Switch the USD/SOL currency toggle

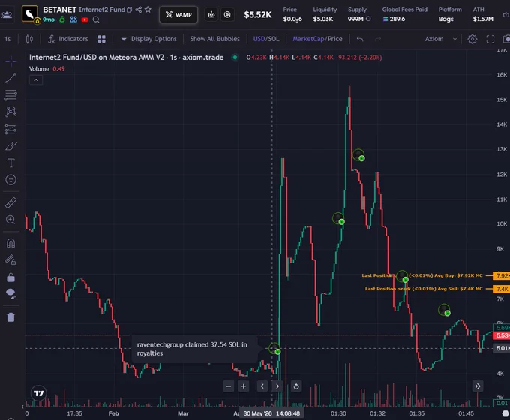point(266,39)
